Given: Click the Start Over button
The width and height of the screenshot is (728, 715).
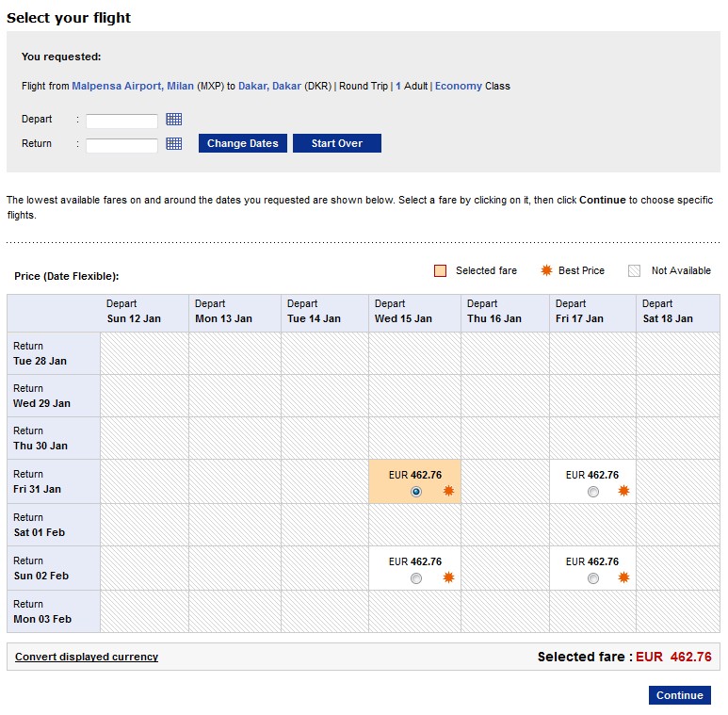Looking at the screenshot, I should [337, 143].
